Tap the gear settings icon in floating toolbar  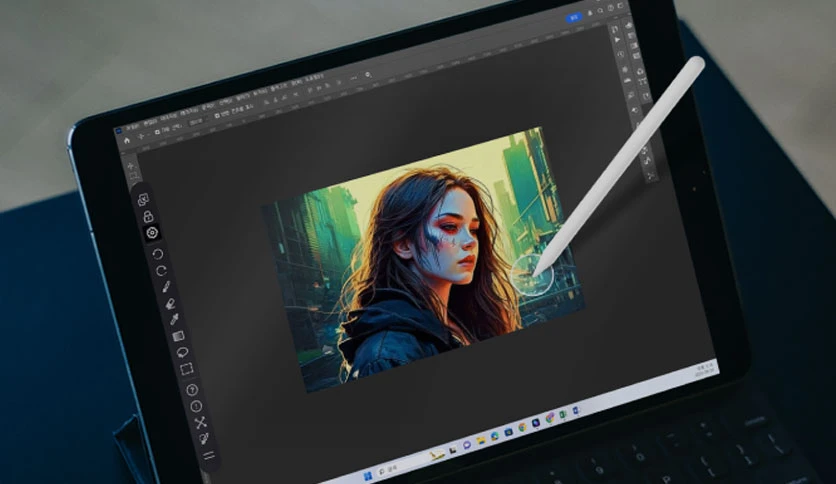pyautogui.click(x=152, y=233)
